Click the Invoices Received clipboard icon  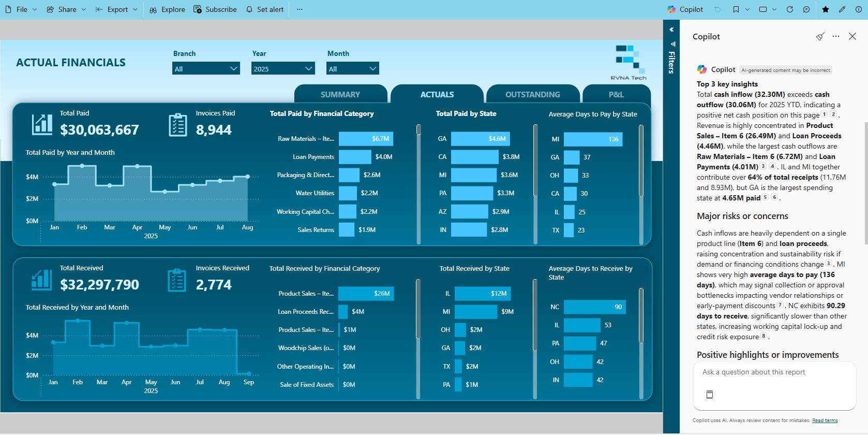tap(177, 280)
